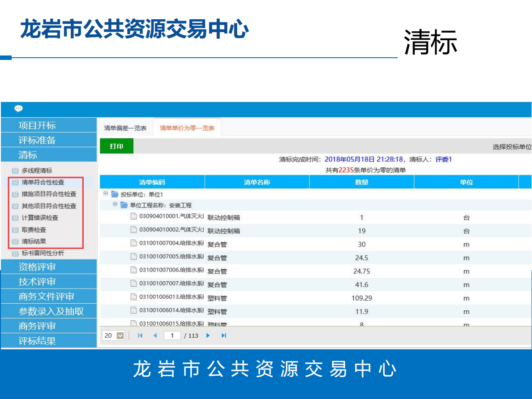
Task: Switch to the 清单偏差一览表 tab
Action: [x=125, y=128]
